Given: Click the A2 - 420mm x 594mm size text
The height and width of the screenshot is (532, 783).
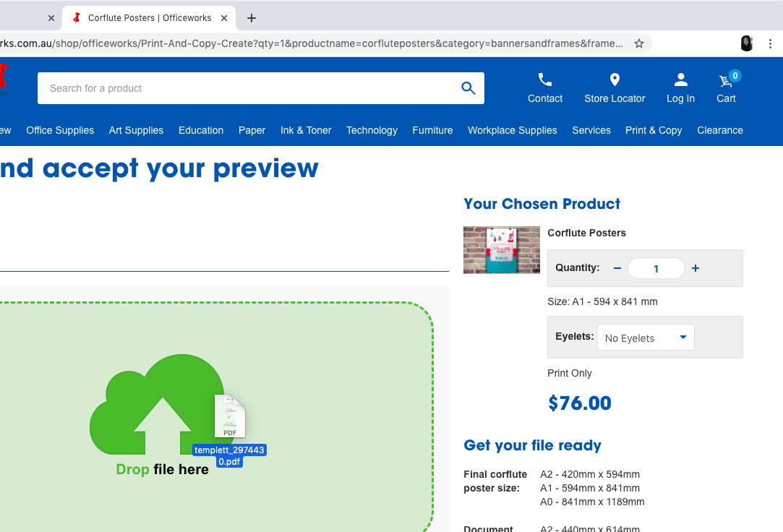Looking at the screenshot, I should tap(590, 474).
